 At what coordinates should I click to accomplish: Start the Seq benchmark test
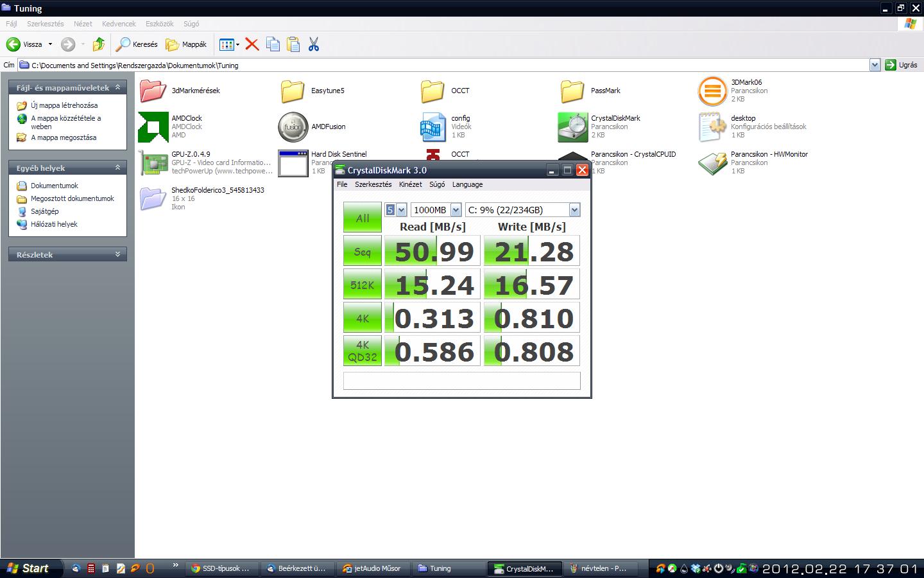tap(363, 251)
